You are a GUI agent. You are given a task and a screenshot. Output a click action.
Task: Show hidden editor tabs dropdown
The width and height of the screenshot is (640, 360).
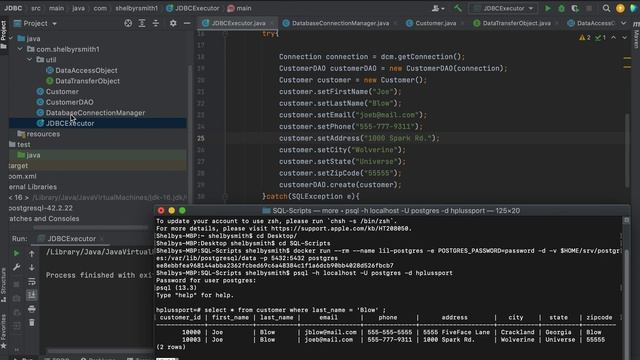tap(623, 23)
